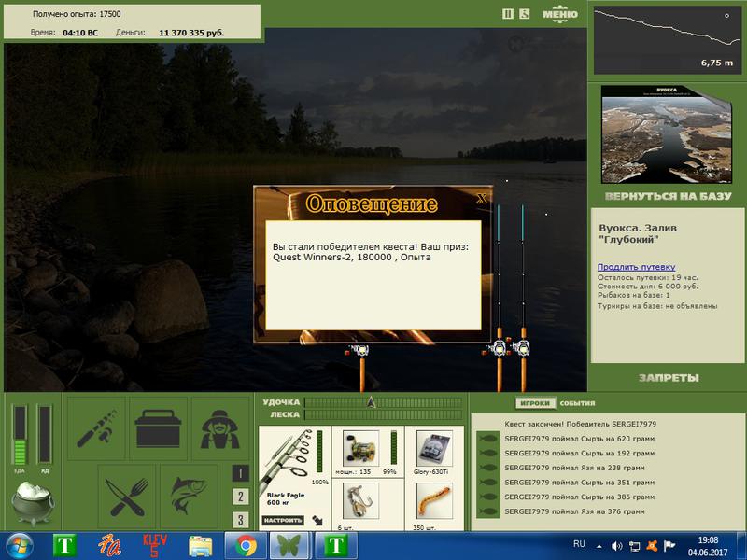This screenshot has width=747, height=560.
Task: Click ВЕРНУТЬСЯ НА БАЗУ button
Action: click(668, 196)
